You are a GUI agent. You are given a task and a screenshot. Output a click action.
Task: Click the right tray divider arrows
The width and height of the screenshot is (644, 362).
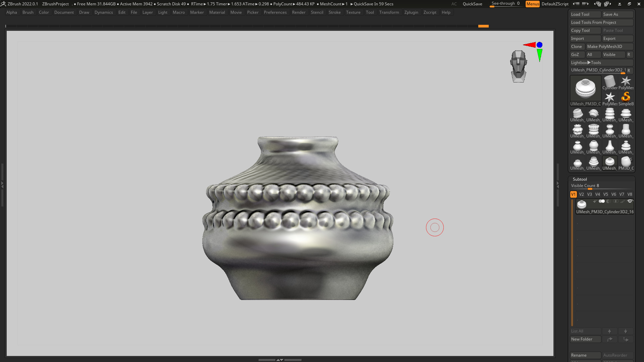558,184
